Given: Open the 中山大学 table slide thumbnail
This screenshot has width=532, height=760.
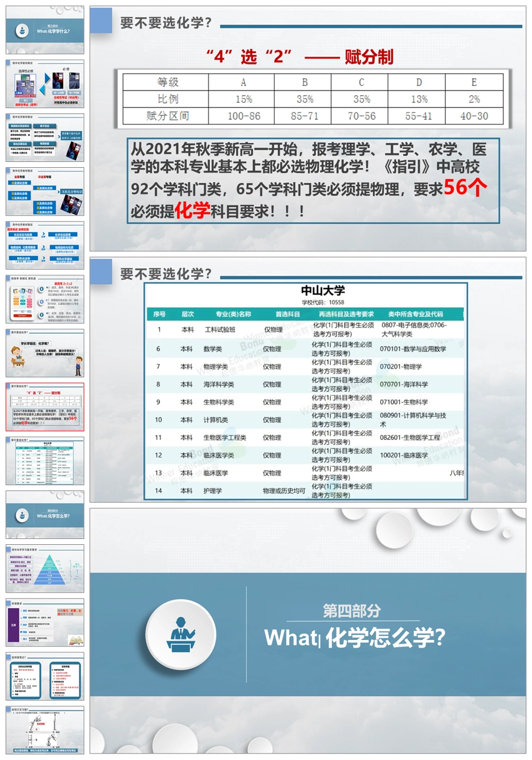Looking at the screenshot, I should [45, 460].
